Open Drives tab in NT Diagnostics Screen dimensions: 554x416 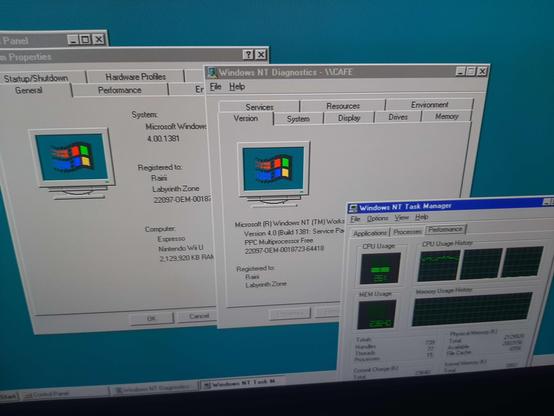point(398,117)
